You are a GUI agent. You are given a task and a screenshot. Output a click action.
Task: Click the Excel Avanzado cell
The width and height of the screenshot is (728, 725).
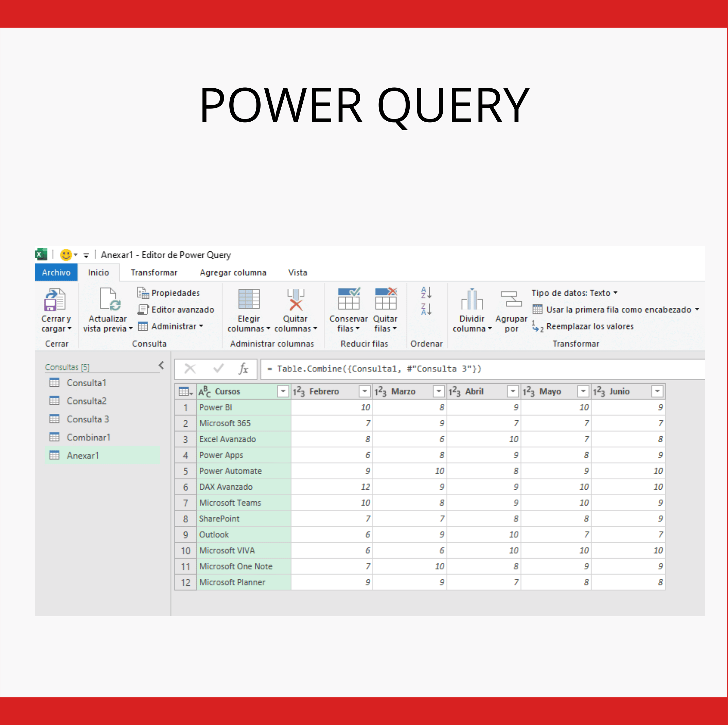click(x=244, y=439)
